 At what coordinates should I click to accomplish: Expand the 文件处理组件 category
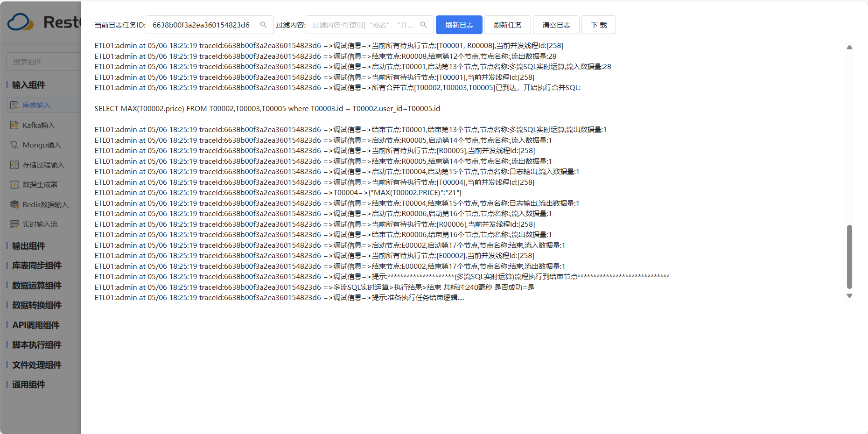[36, 365]
